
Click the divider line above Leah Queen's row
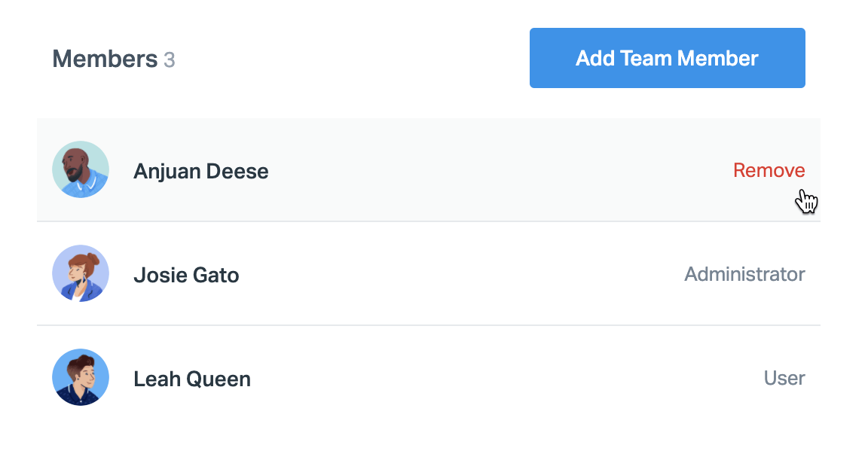click(428, 325)
